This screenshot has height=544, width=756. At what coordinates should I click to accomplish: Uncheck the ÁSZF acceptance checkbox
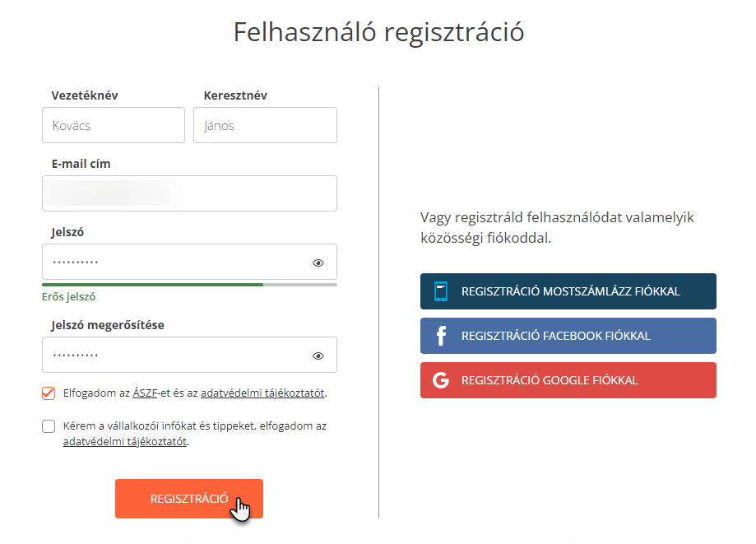pyautogui.click(x=49, y=393)
